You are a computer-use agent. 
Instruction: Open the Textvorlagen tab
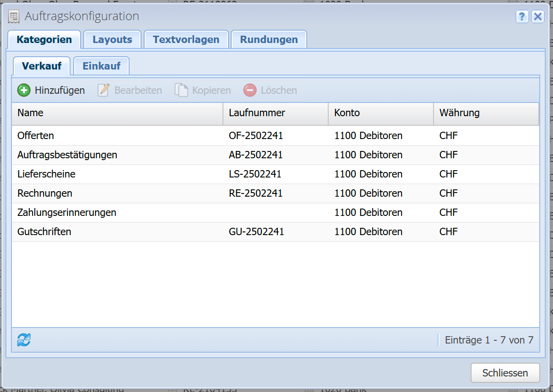[186, 39]
